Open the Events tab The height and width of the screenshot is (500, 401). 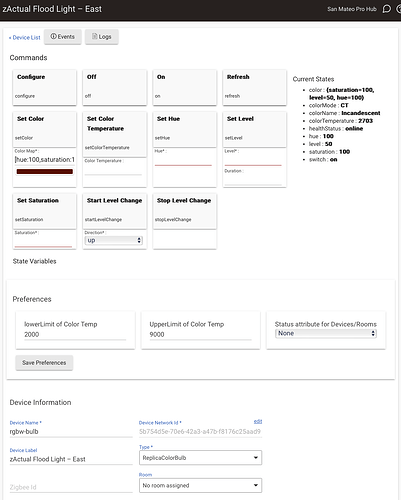pos(63,37)
